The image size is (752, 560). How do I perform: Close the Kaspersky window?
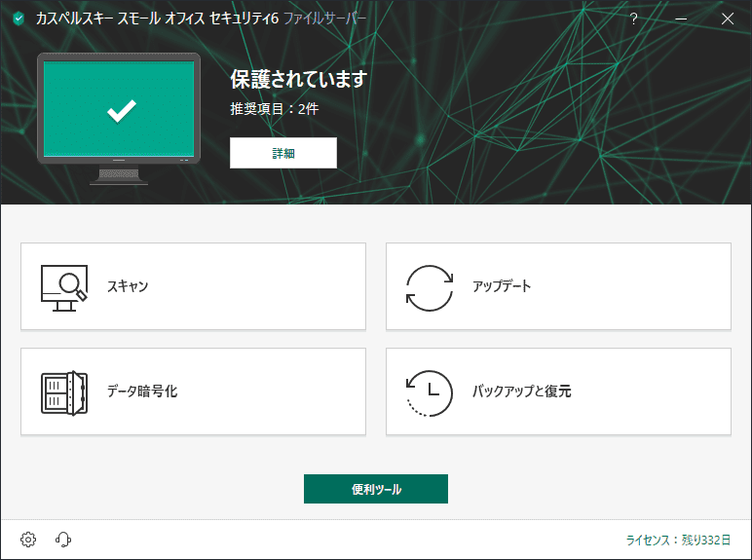(728, 19)
